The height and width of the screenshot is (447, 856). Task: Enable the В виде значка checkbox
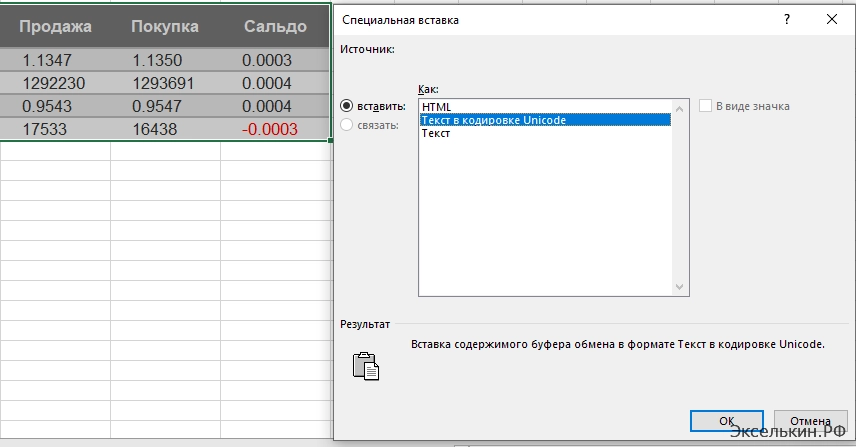click(x=706, y=106)
